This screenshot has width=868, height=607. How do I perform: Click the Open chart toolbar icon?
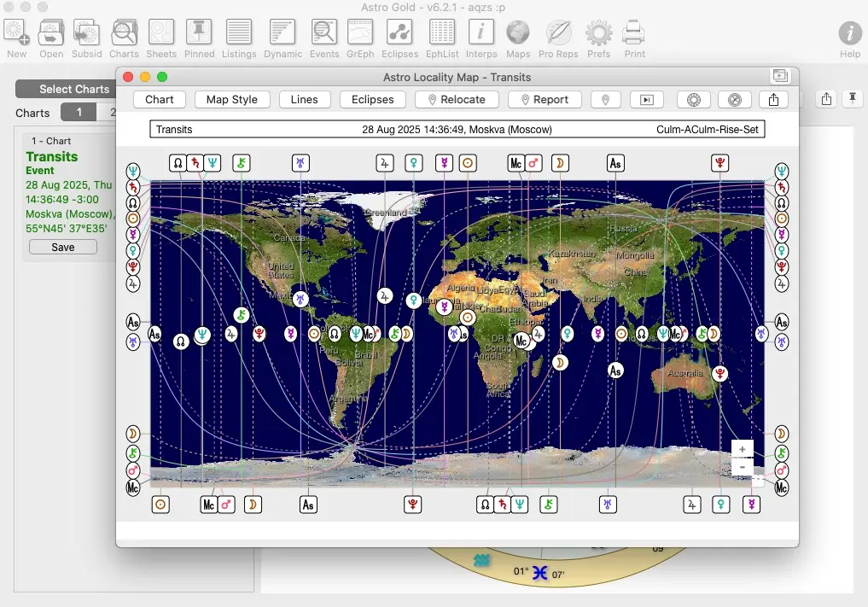click(51, 38)
